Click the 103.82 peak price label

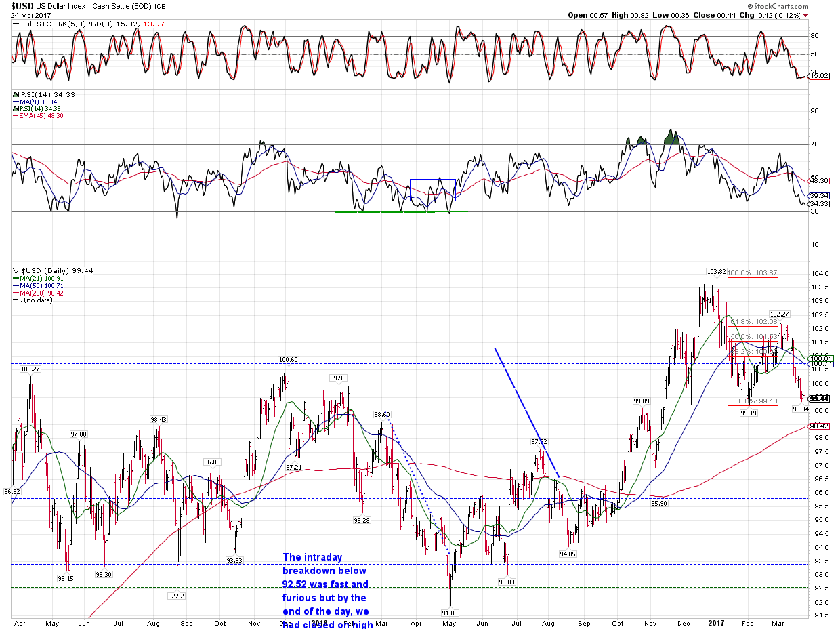(715, 272)
